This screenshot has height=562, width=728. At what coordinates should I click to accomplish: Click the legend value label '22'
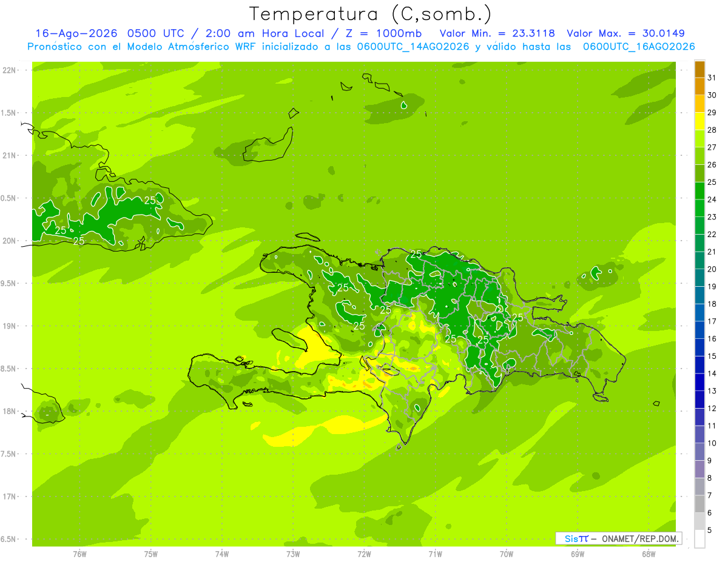pyautogui.click(x=712, y=234)
